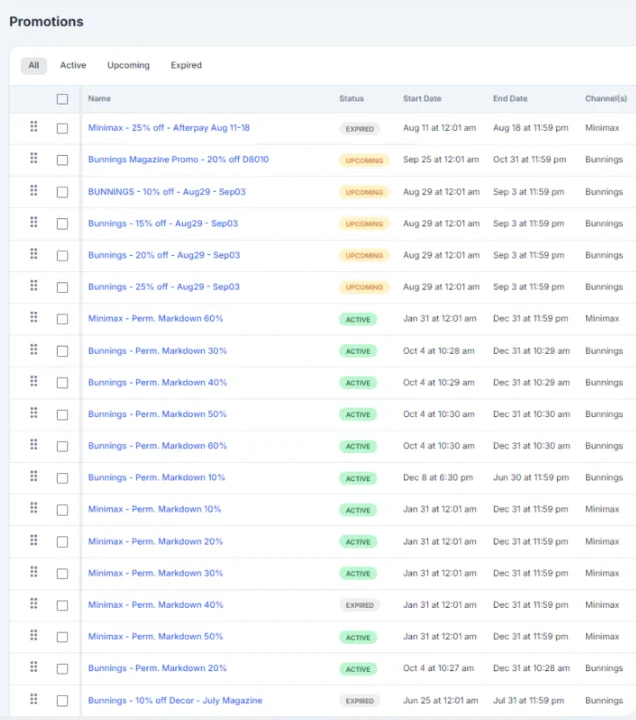The image size is (636, 720).
Task: Click ACTIVE badge on Minimax Perm. Markdown 60%
Action: (358, 320)
